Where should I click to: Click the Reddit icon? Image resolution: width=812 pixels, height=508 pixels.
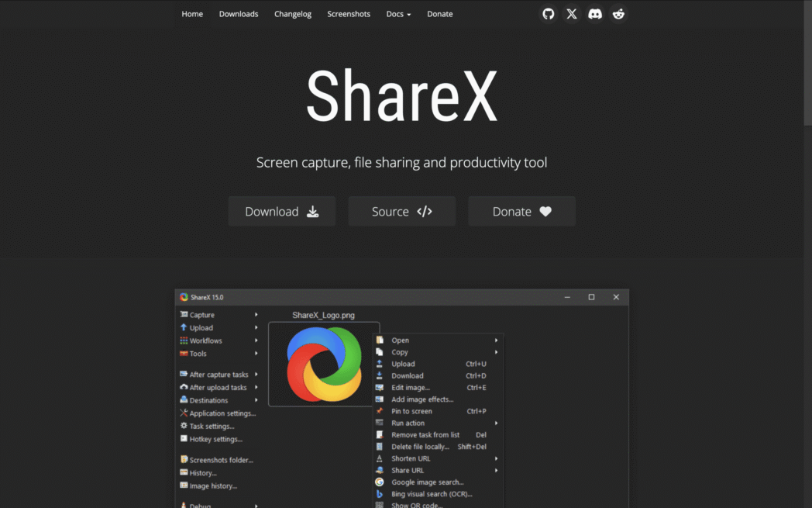click(618, 14)
